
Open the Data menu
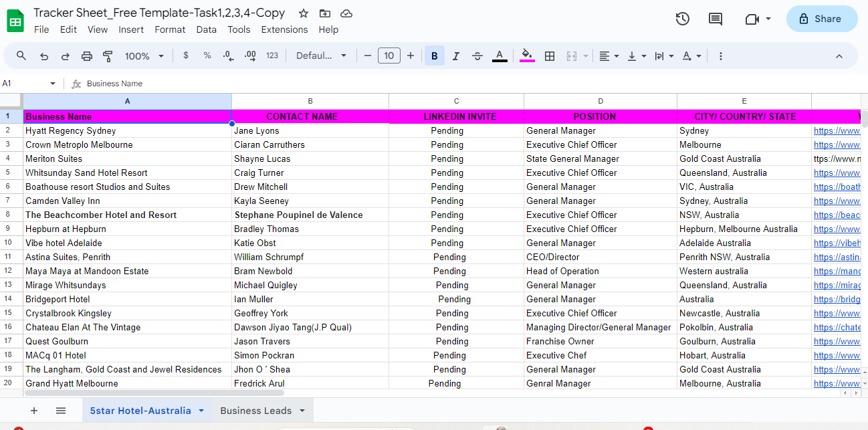[207, 29]
